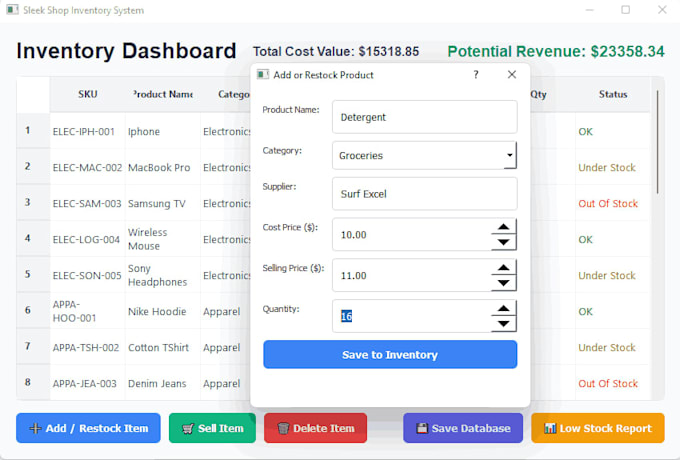Click the Denim Jeans product cell
Image resolution: width=680 pixels, height=460 pixels.
coord(163,383)
